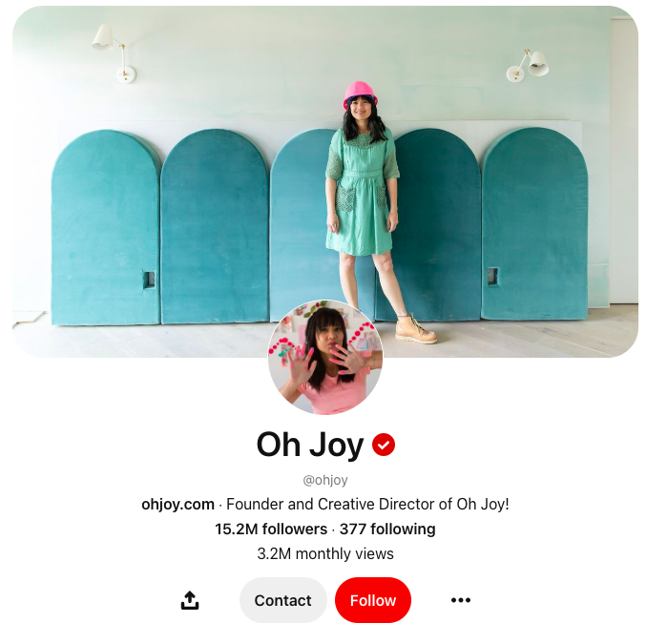The height and width of the screenshot is (644, 647).
Task: Click the right wall sconce lamp
Action: pos(528,65)
